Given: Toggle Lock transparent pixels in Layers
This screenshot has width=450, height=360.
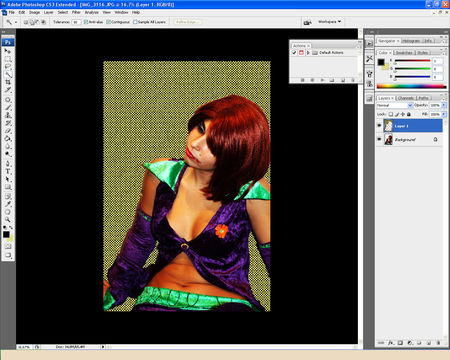Looking at the screenshot, I should point(391,114).
